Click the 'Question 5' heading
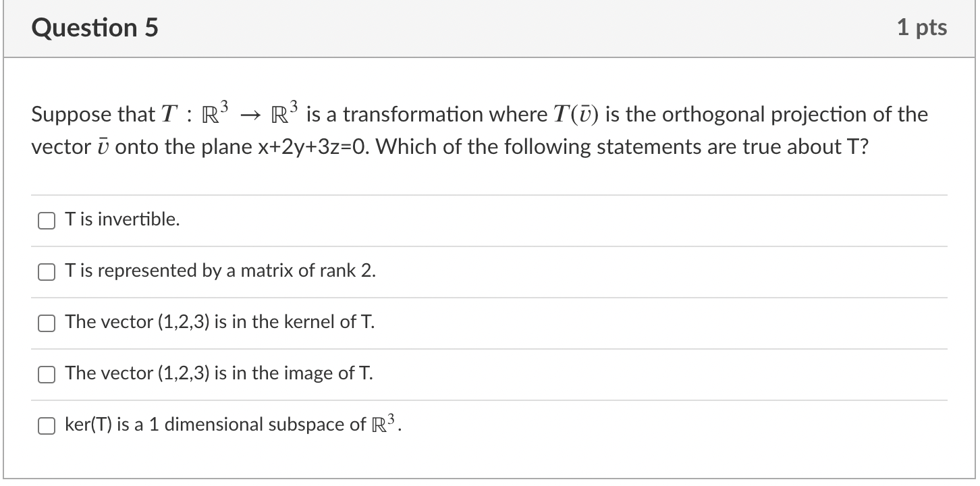The image size is (980, 486). (96, 27)
